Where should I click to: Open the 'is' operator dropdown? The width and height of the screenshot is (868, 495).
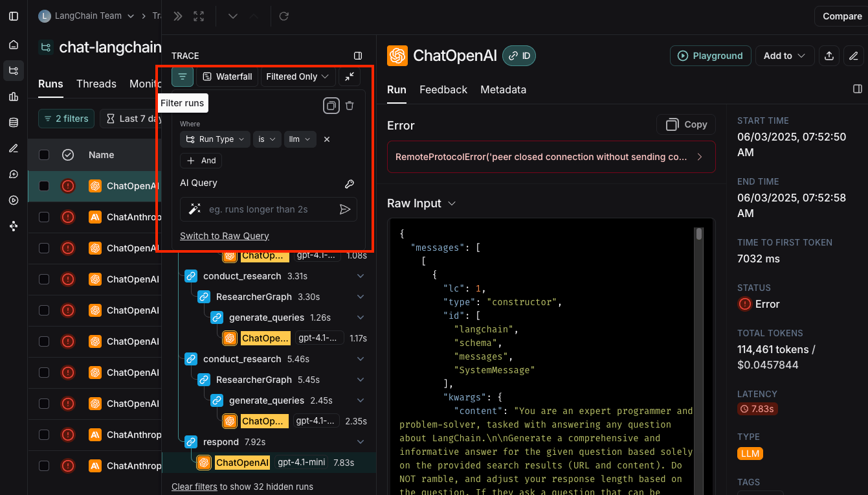click(x=267, y=139)
